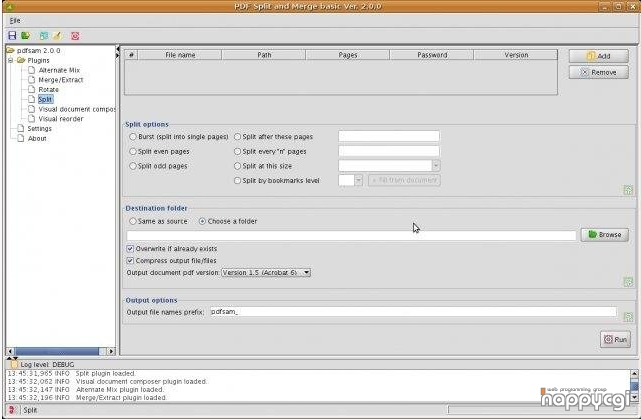Image resolution: width=641 pixels, height=420 pixels.
Task: Click tree panel scroll right arrow
Action: (x=112, y=351)
